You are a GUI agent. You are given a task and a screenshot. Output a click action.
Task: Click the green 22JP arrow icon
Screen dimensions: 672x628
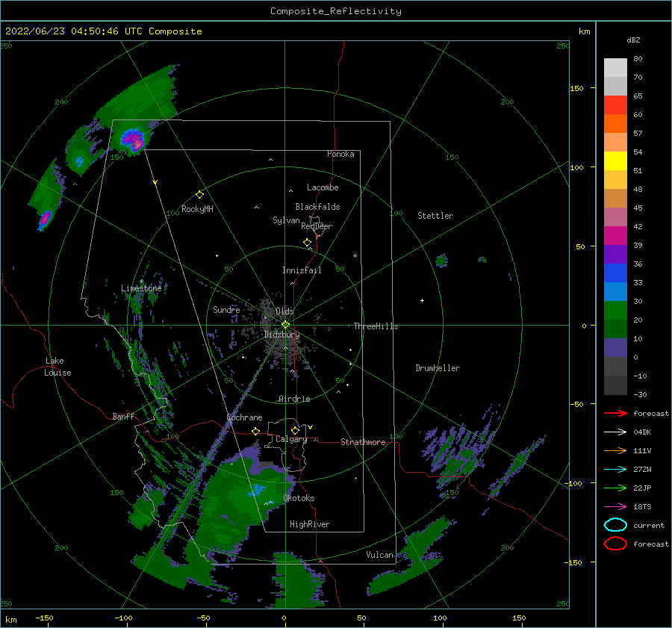tap(615, 488)
